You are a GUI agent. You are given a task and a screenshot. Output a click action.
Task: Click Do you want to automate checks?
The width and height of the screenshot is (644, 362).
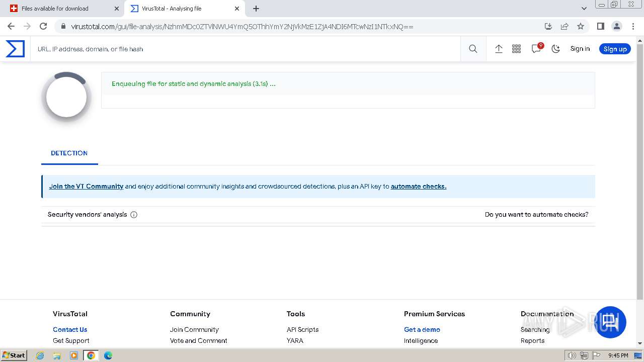[x=536, y=214]
